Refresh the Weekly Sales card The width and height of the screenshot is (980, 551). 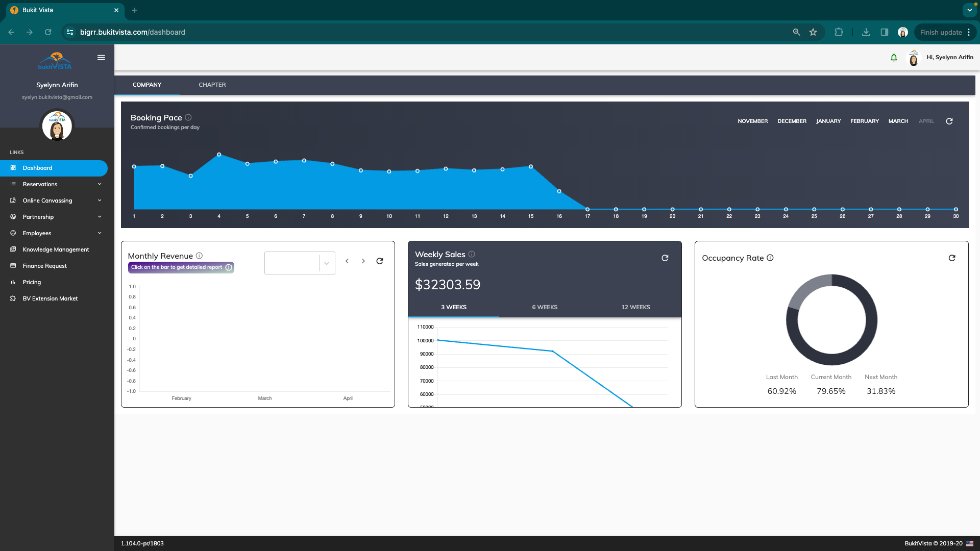[x=665, y=258]
